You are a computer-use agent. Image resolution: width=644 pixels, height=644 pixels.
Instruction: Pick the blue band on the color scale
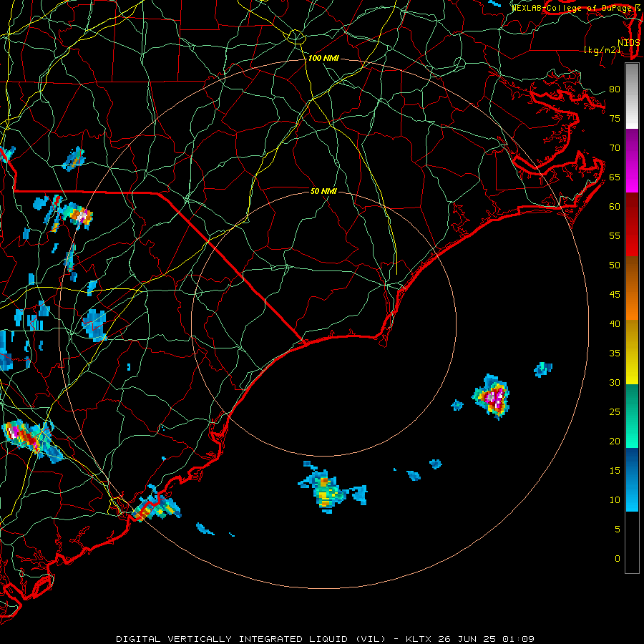(x=632, y=479)
